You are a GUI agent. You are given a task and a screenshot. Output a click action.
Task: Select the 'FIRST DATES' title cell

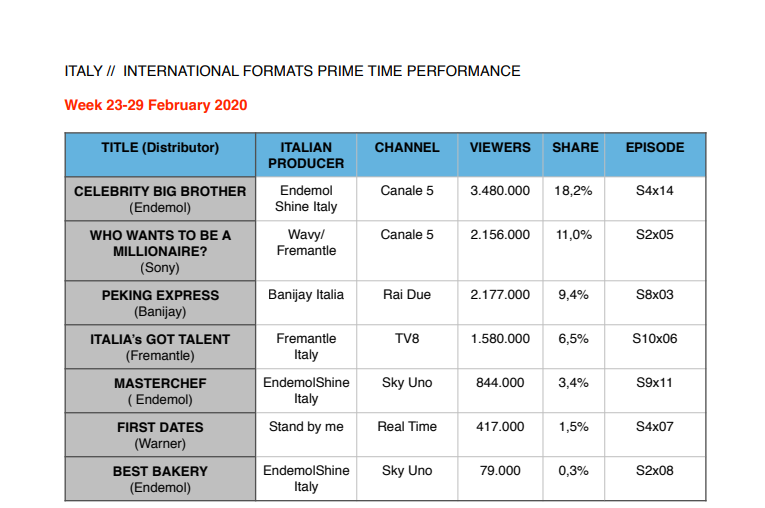[x=160, y=434]
